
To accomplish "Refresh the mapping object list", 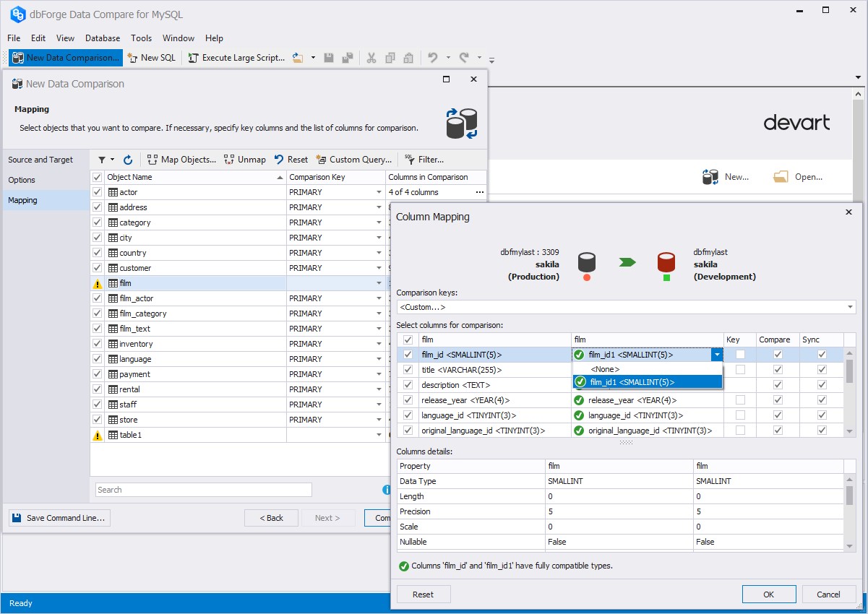I will [x=128, y=160].
